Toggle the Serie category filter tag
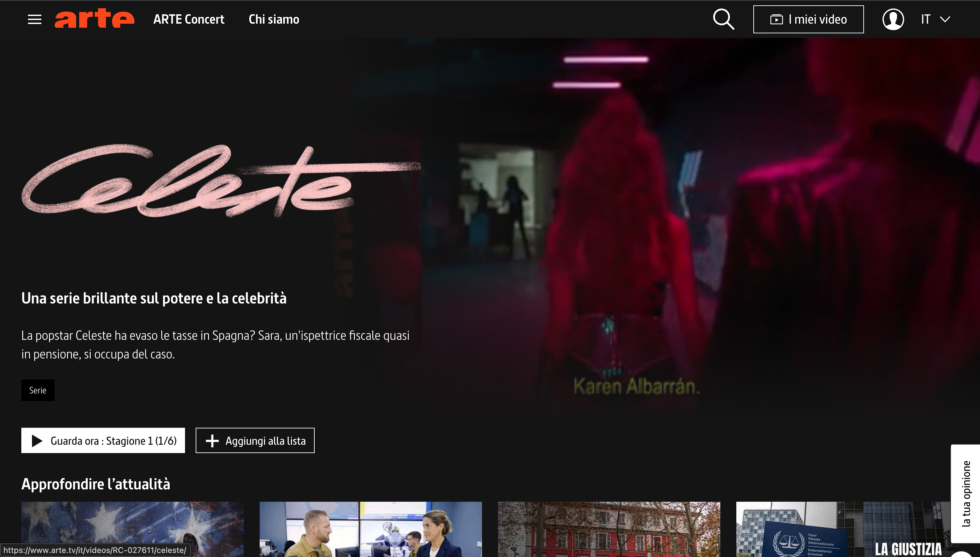Screen dimensions: 980x557 pos(38,390)
